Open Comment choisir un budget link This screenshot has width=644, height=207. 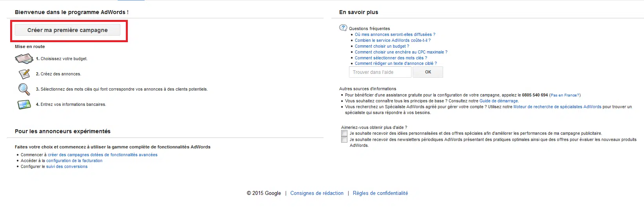click(x=382, y=46)
